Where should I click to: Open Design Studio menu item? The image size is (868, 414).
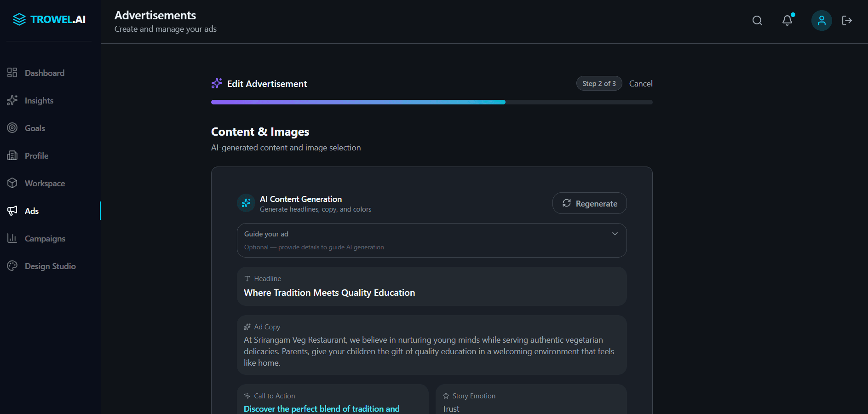click(x=50, y=266)
